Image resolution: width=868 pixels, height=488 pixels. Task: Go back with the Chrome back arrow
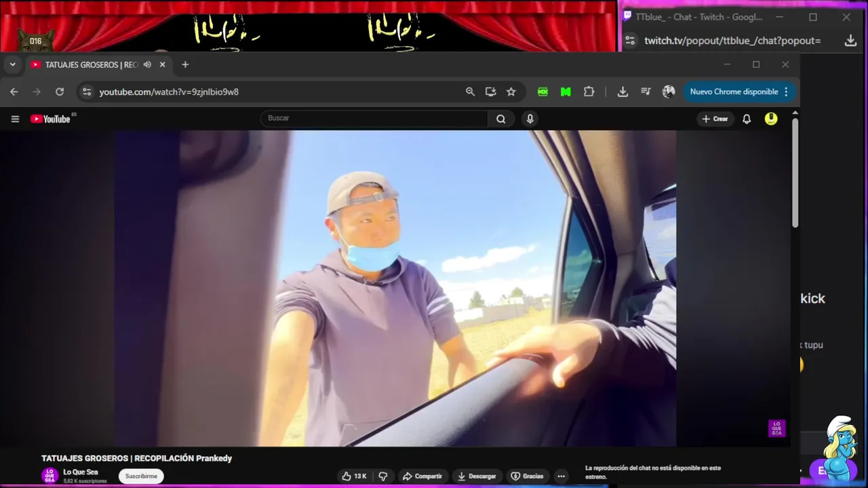pos(14,91)
